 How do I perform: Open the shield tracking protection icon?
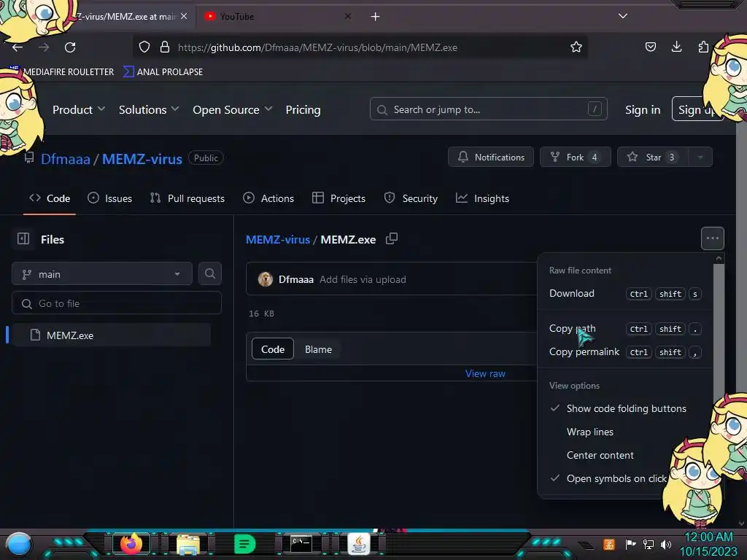tap(144, 47)
